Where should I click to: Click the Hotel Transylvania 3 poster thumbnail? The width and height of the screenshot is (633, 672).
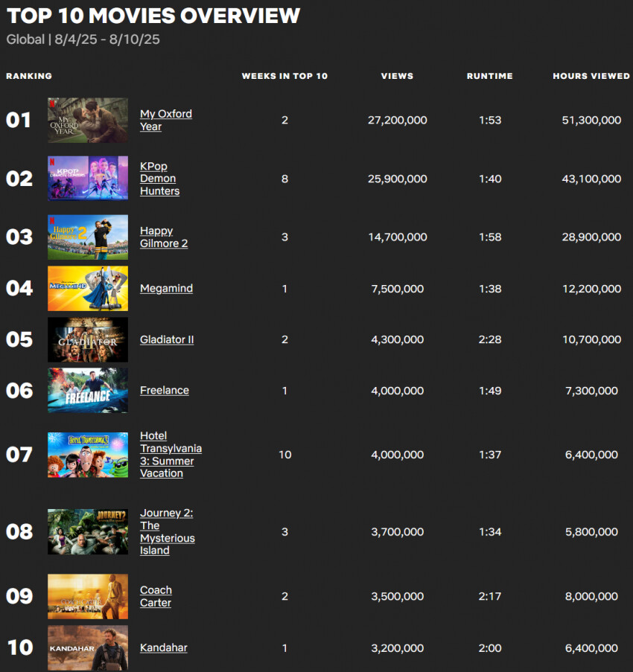pyautogui.click(x=88, y=455)
